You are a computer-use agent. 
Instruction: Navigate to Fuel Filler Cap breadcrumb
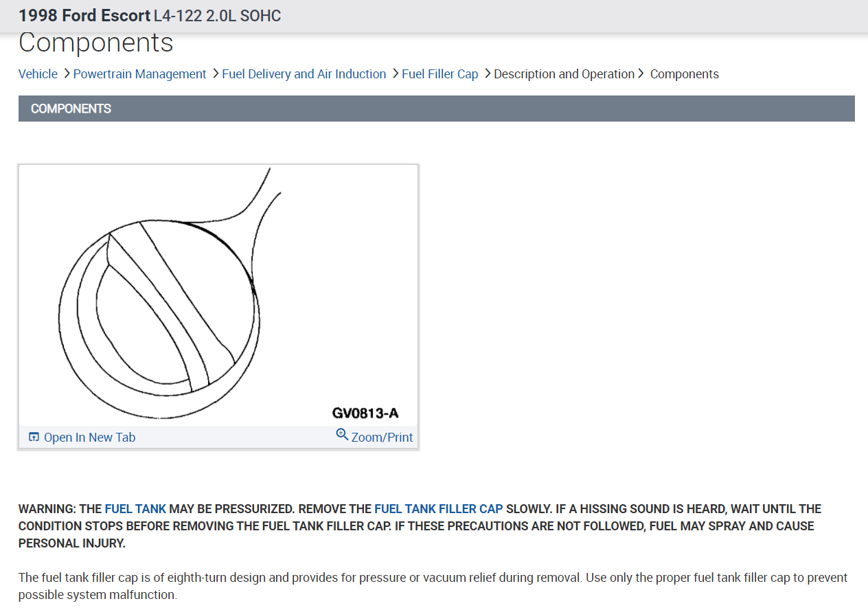coord(440,74)
